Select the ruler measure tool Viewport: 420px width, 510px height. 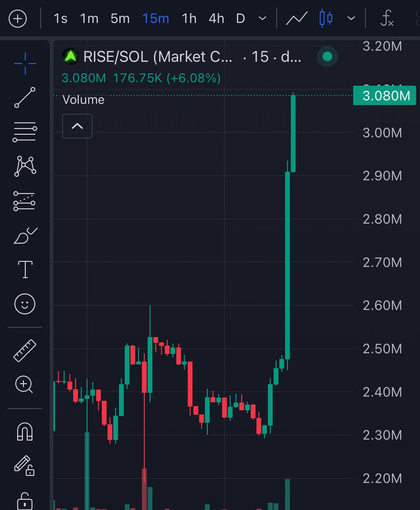pos(25,351)
